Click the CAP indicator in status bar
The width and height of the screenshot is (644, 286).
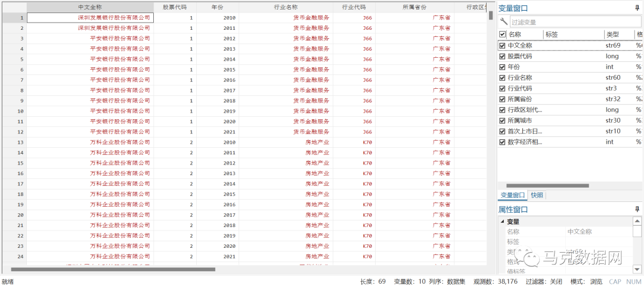pos(615,281)
